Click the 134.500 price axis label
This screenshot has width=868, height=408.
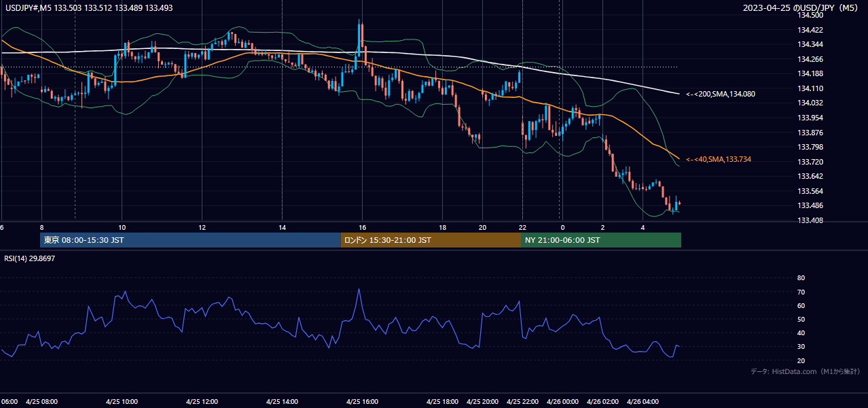pos(810,15)
